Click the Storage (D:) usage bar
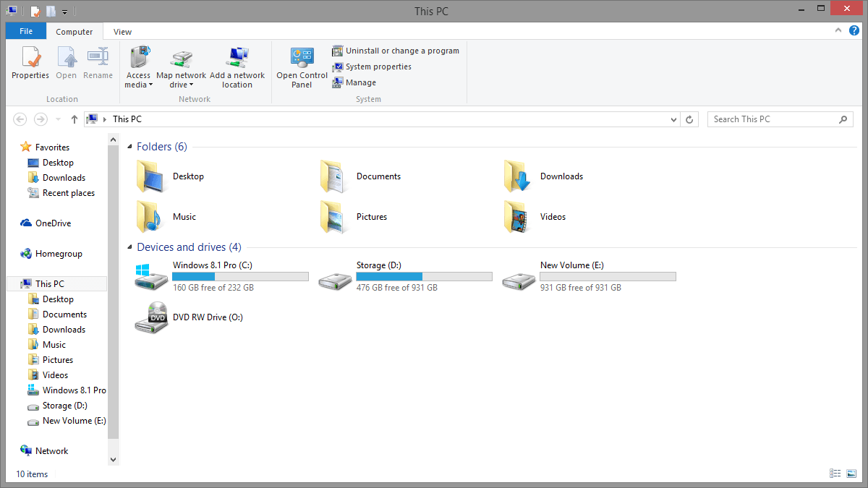The width and height of the screenshot is (868, 488). click(424, 277)
